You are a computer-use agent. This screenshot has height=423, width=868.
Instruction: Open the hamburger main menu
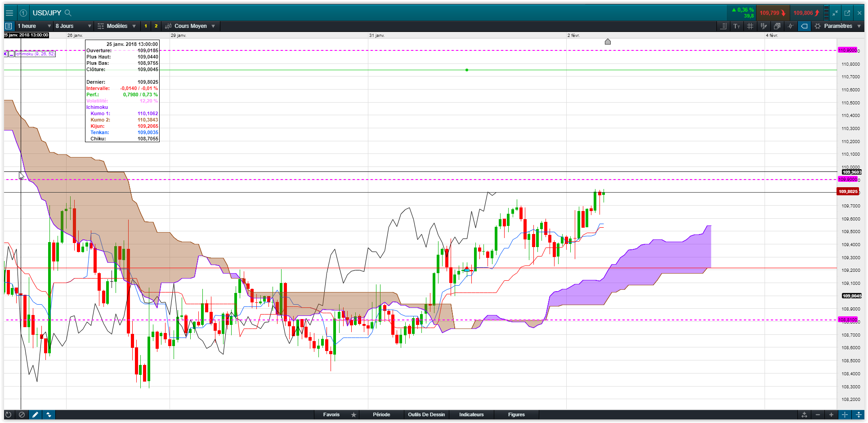[x=9, y=13]
